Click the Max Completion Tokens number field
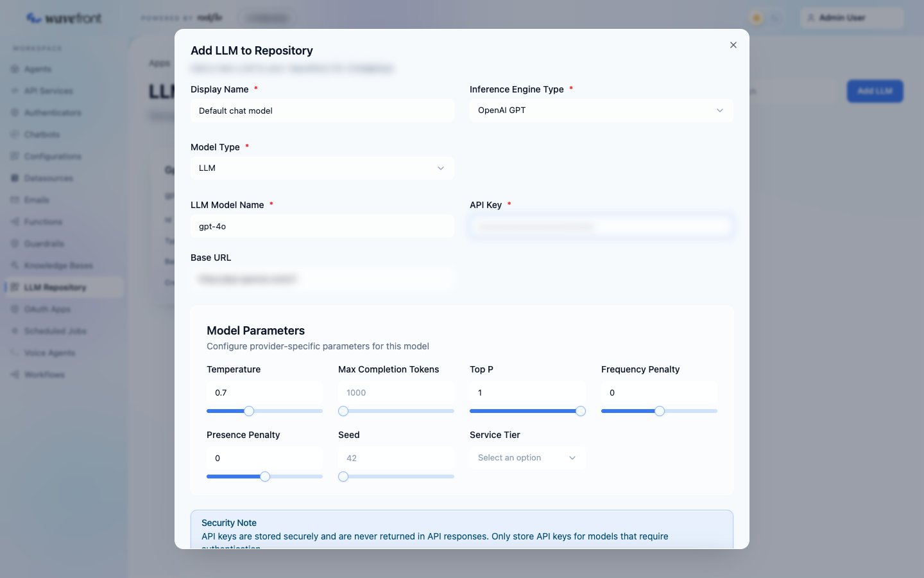Image resolution: width=924 pixels, height=578 pixels. tap(396, 392)
